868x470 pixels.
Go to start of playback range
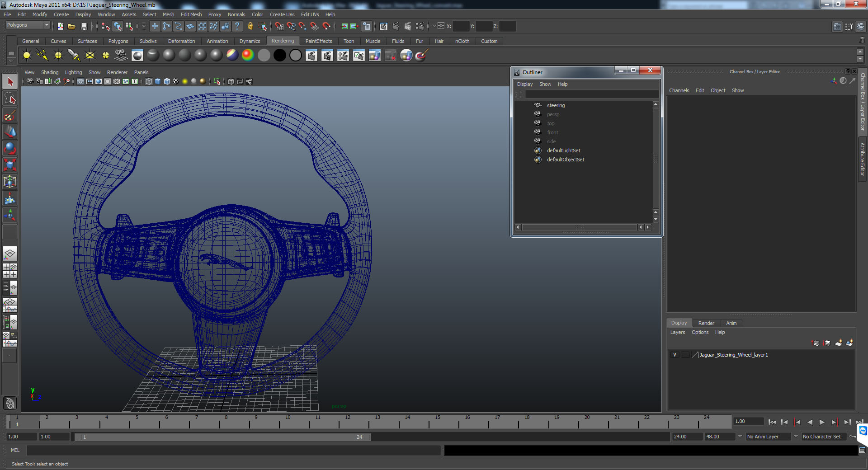tap(772, 422)
